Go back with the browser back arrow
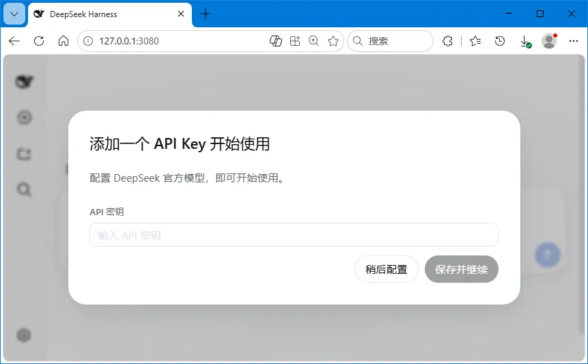 click(x=14, y=41)
